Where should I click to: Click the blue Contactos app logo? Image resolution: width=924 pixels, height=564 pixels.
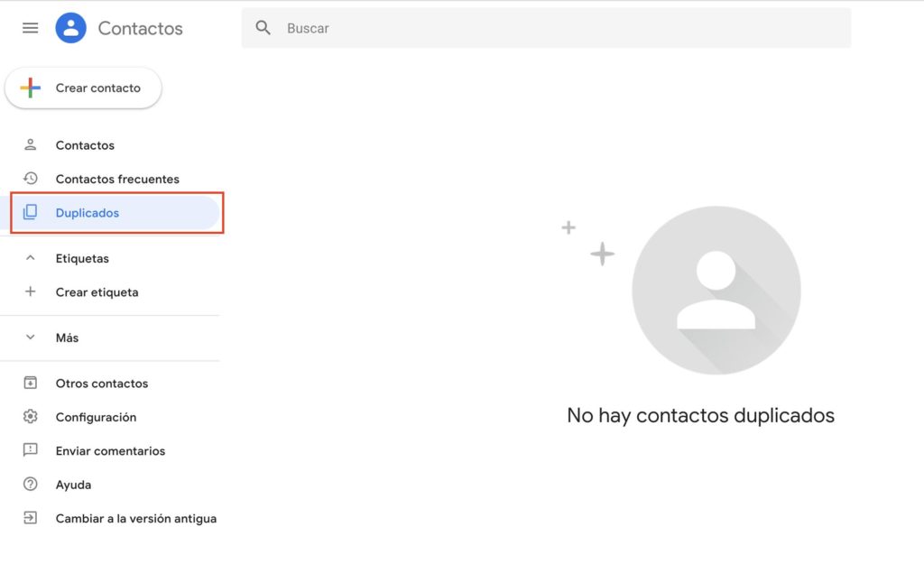[x=70, y=28]
